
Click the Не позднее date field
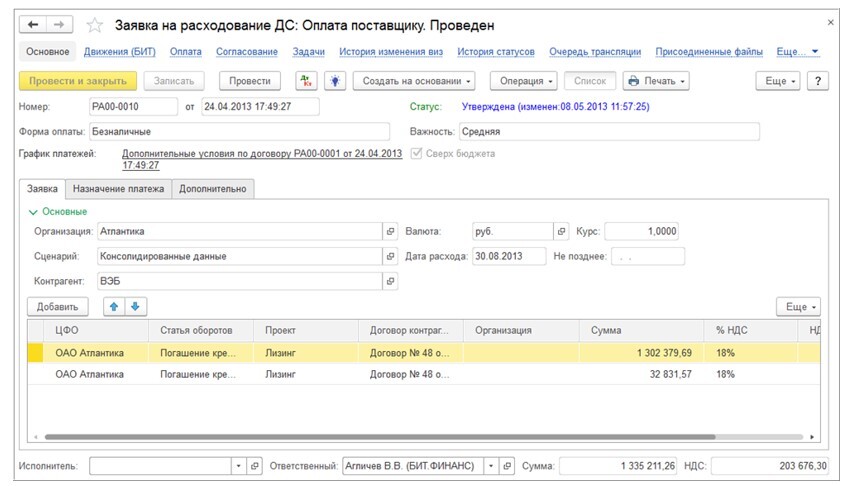coord(648,256)
